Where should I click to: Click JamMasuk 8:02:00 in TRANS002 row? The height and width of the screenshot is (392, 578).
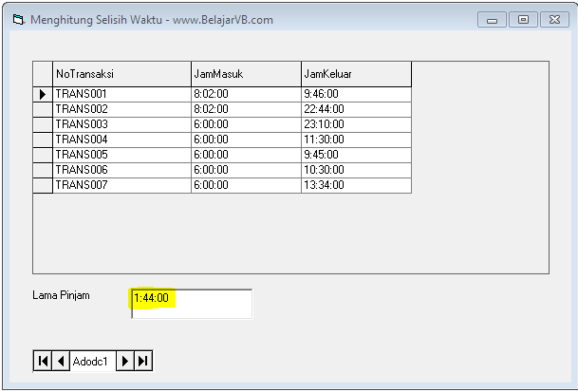pos(246,109)
